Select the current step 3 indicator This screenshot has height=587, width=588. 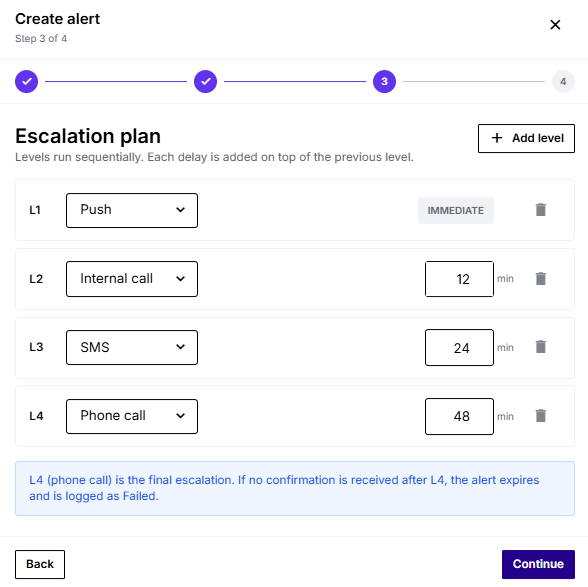pyautogui.click(x=384, y=81)
